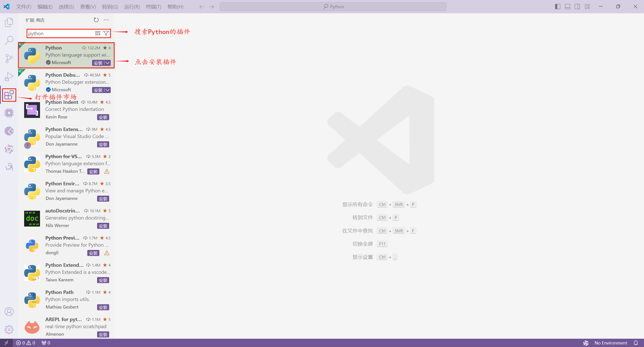This screenshot has height=347, width=644.
Task: Open the Search view in activity bar
Action: pyautogui.click(x=9, y=40)
